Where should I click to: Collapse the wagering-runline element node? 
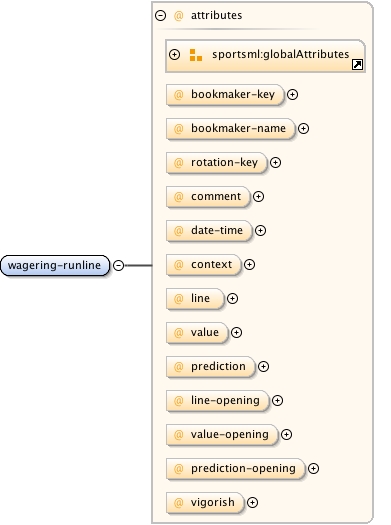[119, 266]
